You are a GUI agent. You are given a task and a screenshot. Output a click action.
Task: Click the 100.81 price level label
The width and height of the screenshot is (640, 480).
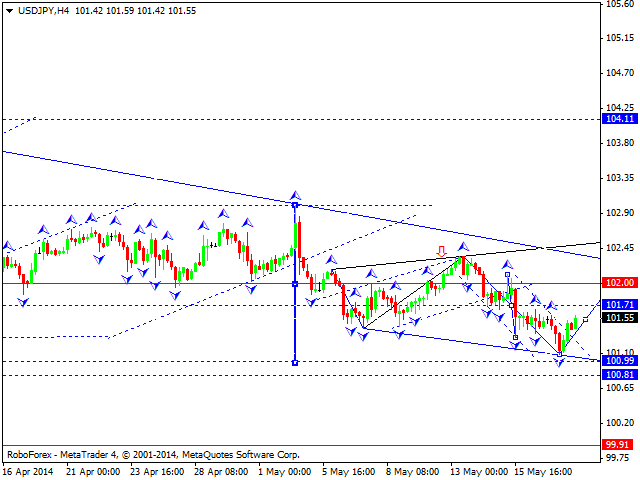[620, 374]
